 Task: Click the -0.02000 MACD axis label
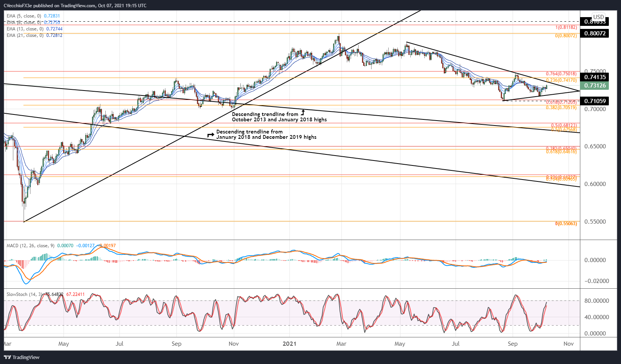pos(597,281)
